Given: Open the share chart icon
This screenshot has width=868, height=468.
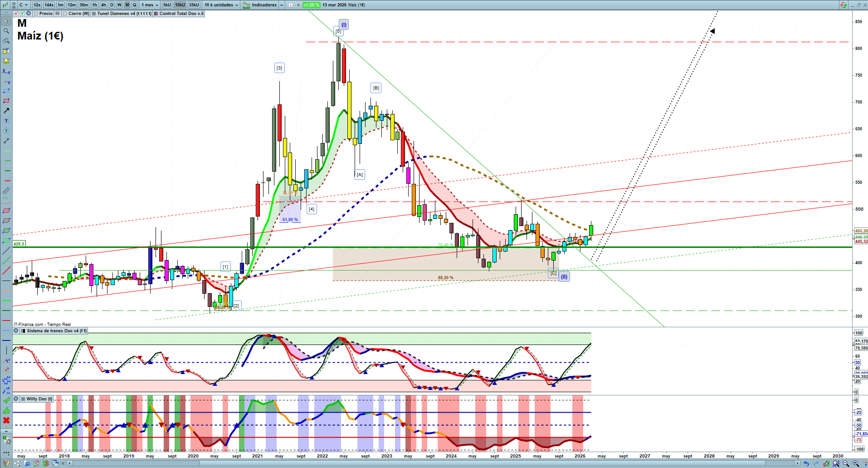Looking at the screenshot, I should pyautogui.click(x=17, y=463).
